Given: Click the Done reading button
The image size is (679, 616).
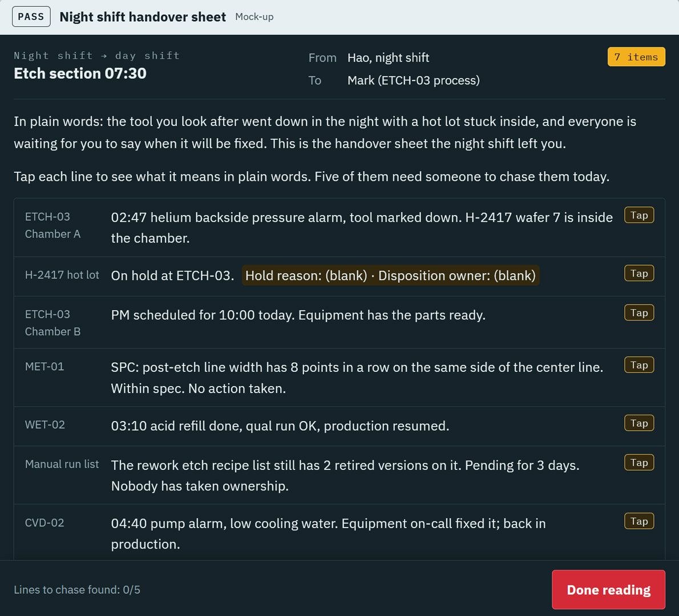Looking at the screenshot, I should [608, 590].
